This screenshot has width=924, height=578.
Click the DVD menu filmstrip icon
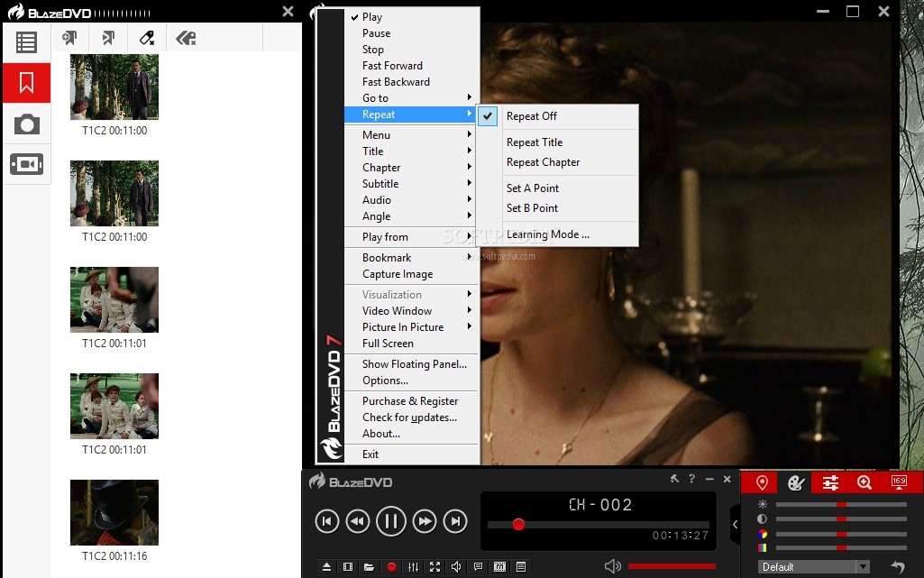click(499, 567)
